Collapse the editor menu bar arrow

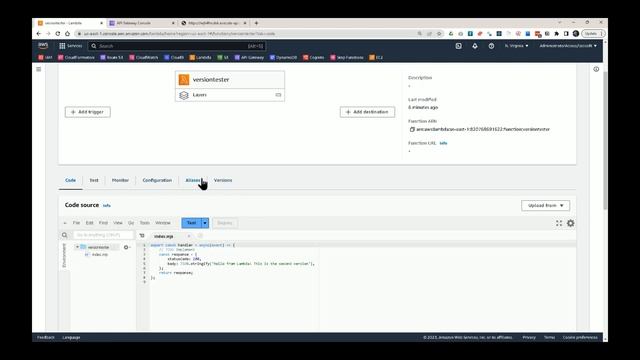(x=65, y=223)
